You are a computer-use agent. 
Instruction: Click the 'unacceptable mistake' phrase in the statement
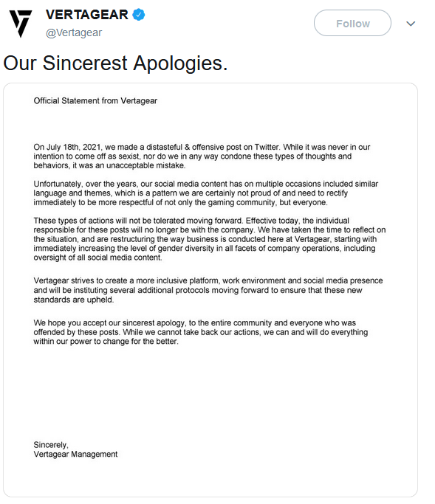tap(145, 165)
